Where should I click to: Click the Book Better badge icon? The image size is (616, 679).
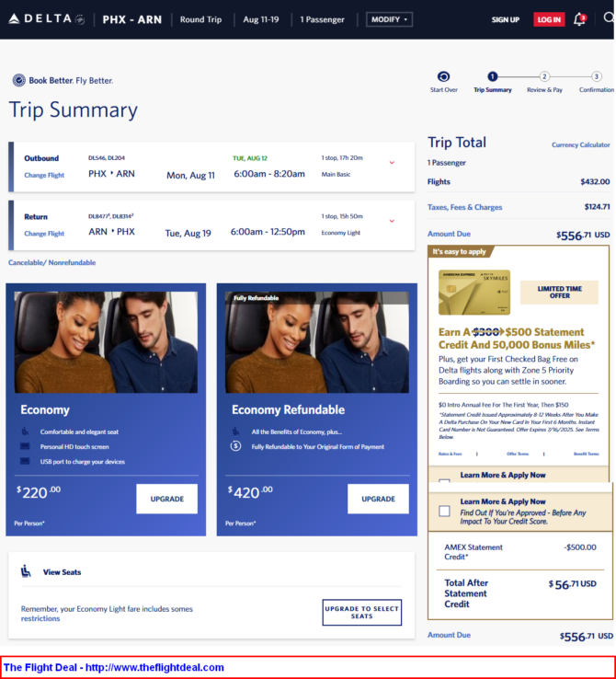pos(18,80)
